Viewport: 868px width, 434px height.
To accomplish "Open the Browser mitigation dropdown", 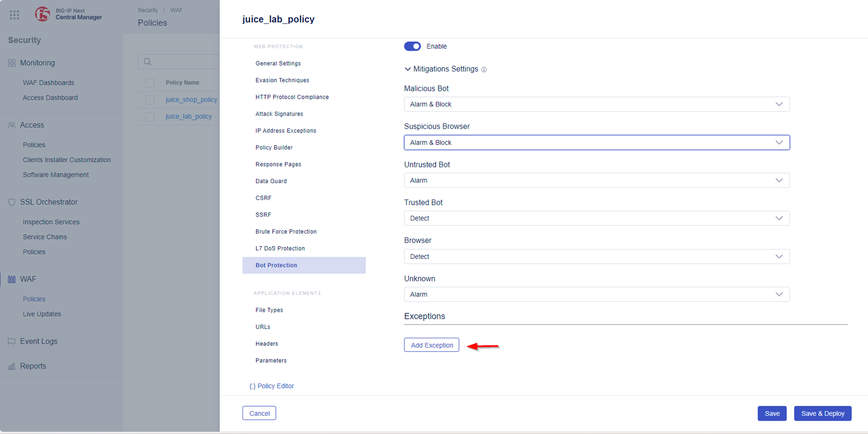I will pos(597,256).
